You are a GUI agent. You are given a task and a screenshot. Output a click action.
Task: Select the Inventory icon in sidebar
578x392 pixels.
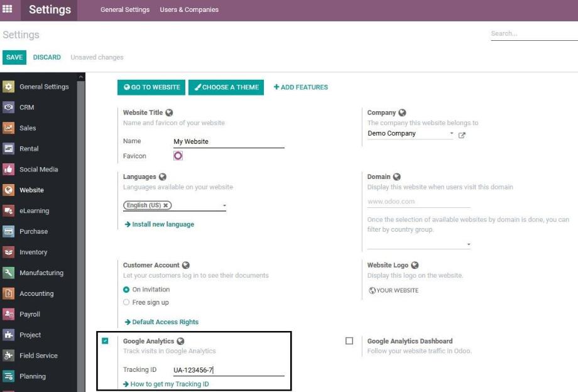(9, 252)
